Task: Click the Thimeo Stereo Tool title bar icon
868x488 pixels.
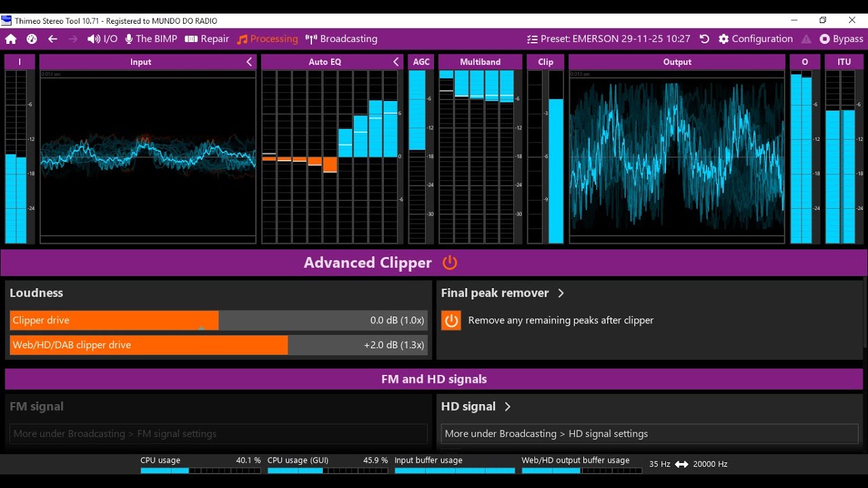Action: pyautogui.click(x=7, y=20)
